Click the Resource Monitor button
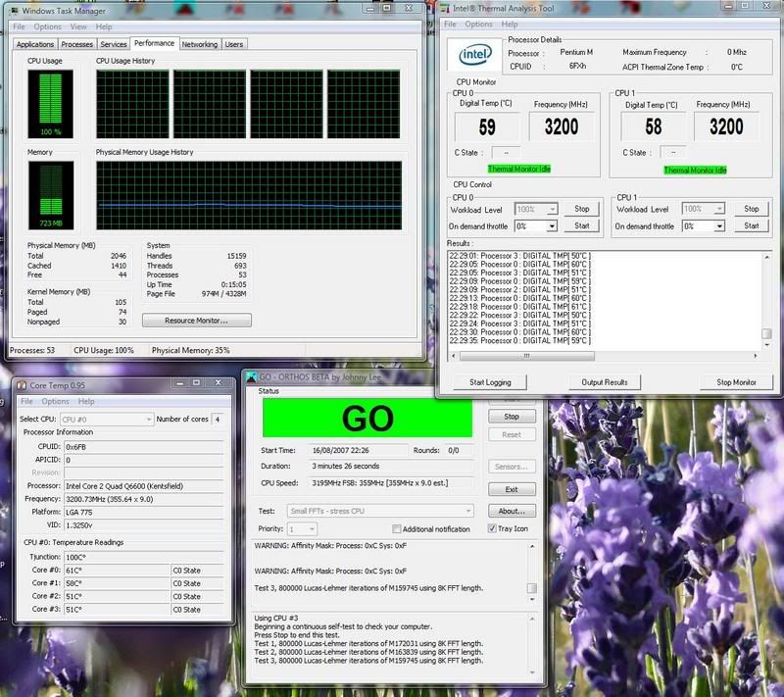The width and height of the screenshot is (784, 697). coord(197,321)
